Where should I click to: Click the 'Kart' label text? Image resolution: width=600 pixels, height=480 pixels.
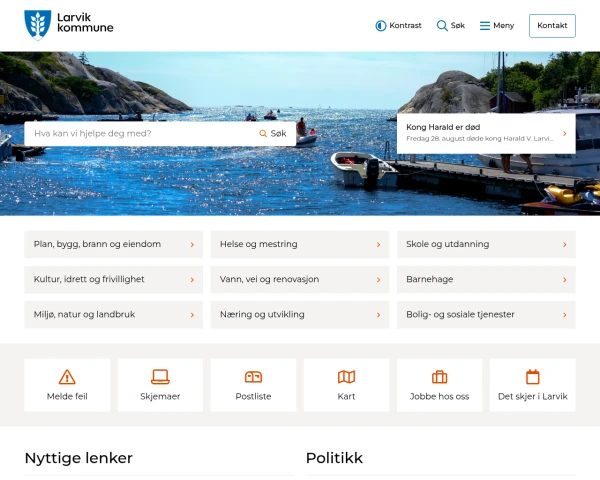tap(346, 397)
